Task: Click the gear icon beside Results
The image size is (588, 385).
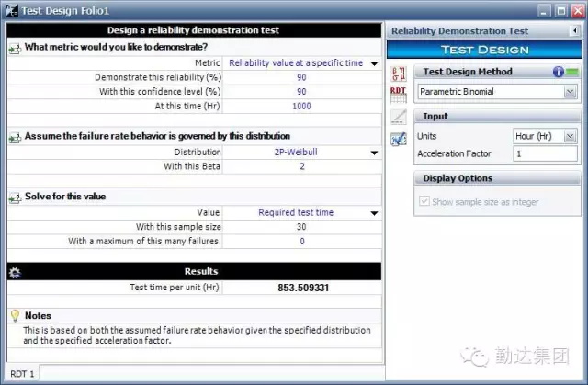Action: pyautogui.click(x=15, y=272)
